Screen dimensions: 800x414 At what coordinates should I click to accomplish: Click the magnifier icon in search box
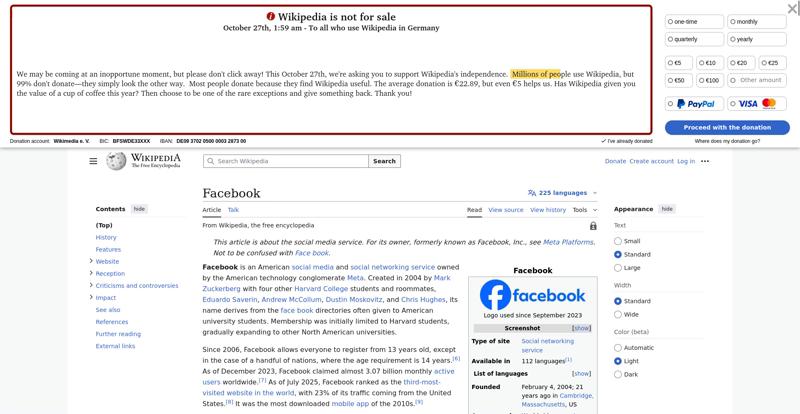pyautogui.click(x=211, y=161)
